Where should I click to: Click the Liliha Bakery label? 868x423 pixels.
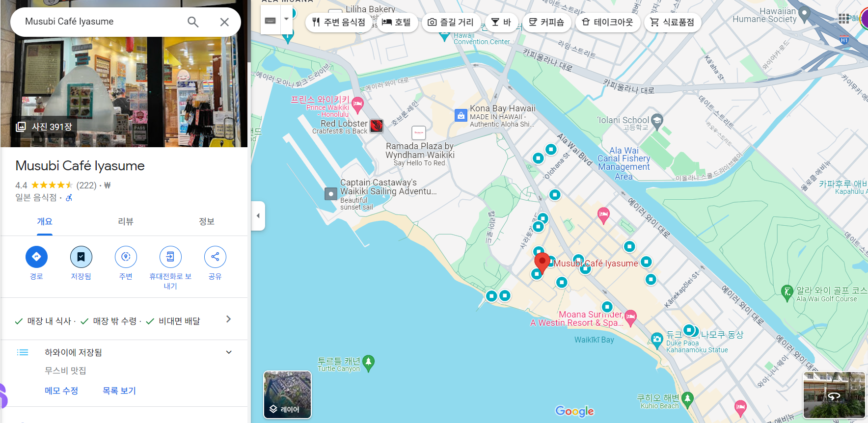coord(370,9)
